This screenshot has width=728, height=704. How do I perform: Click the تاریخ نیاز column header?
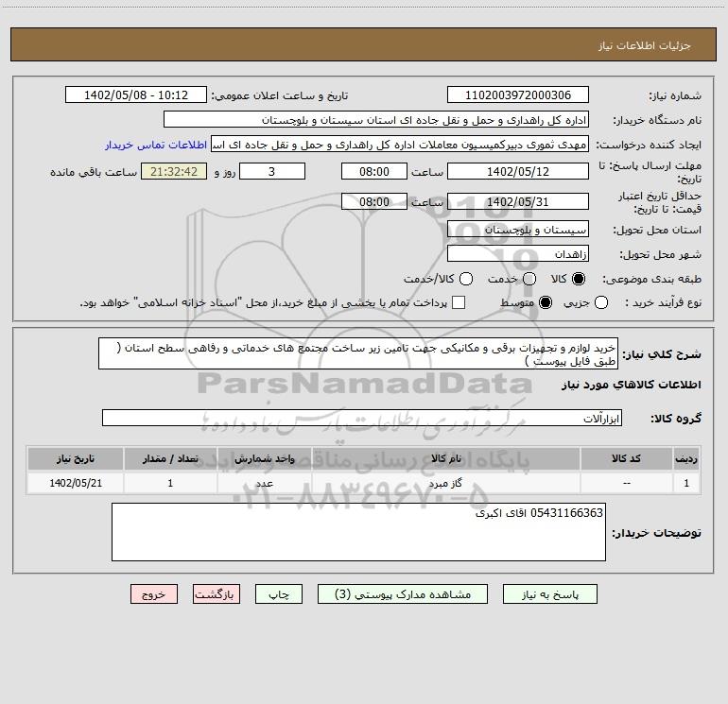pyautogui.click(x=76, y=458)
